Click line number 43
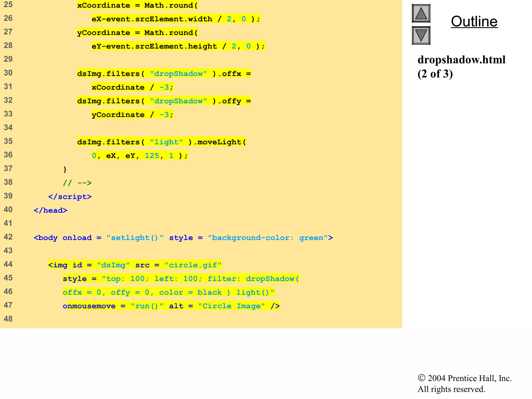The image size is (532, 399). pyautogui.click(x=8, y=250)
